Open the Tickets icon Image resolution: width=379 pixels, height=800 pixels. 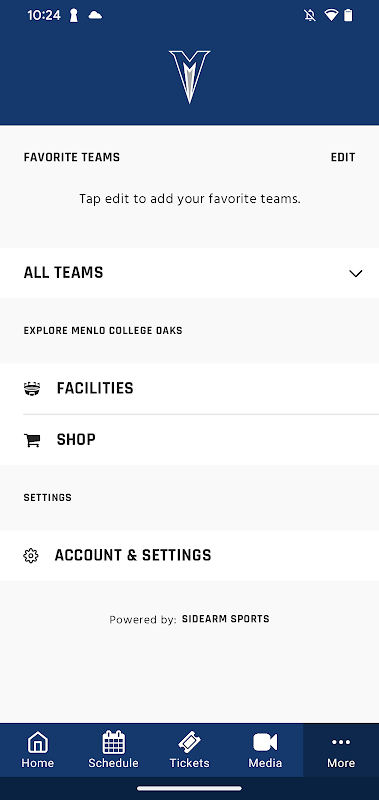click(189, 742)
